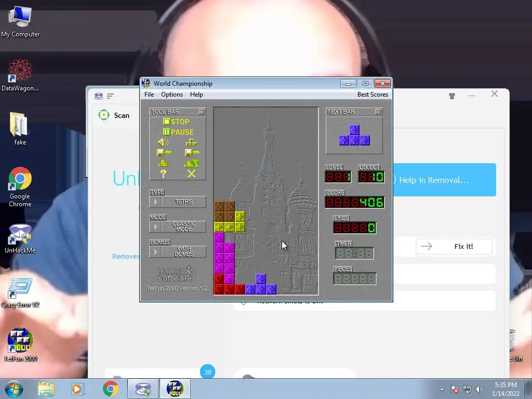Click the OBJECT counter showing 10
Image resolution: width=532 pixels, height=399 pixels.
[x=371, y=177]
